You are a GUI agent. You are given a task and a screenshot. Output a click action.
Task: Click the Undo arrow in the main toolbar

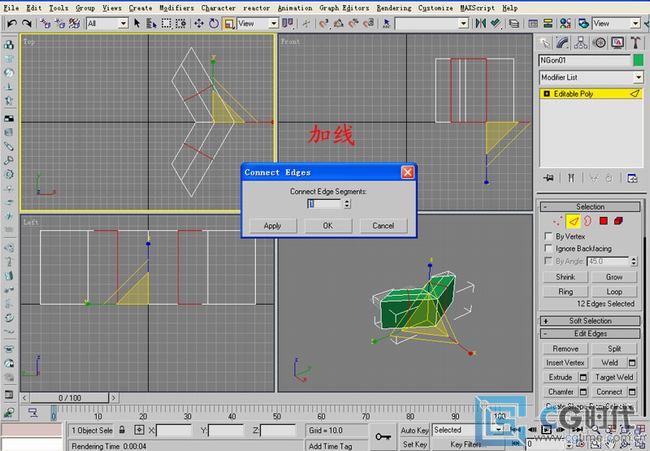click(x=12, y=24)
